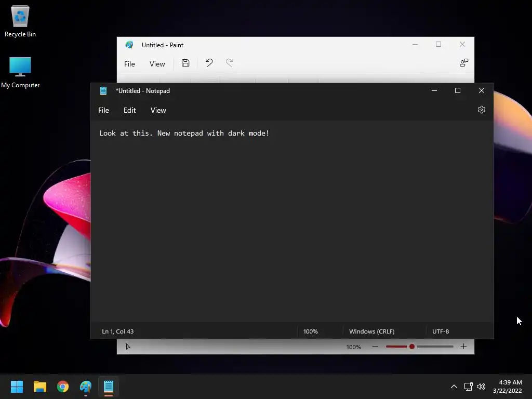The image size is (532, 399).
Task: Click the network icon in system tray
Action: pyautogui.click(x=468, y=387)
